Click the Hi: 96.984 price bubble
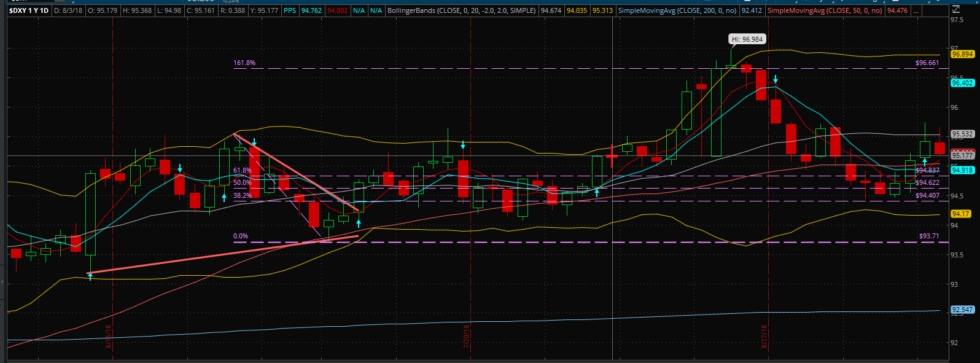 pos(747,39)
